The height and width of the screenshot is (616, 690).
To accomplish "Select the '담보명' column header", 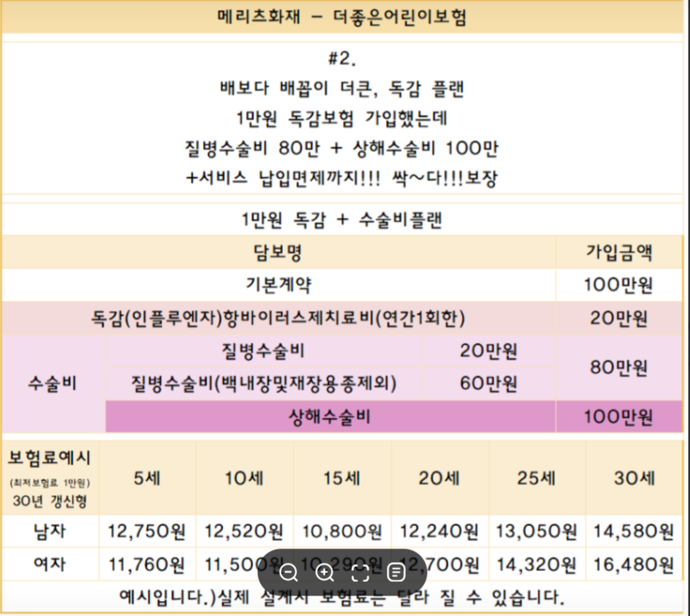I will point(277,252).
